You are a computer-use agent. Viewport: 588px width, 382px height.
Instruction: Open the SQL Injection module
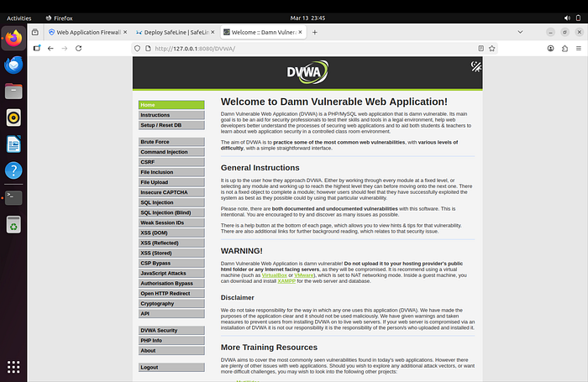click(171, 202)
